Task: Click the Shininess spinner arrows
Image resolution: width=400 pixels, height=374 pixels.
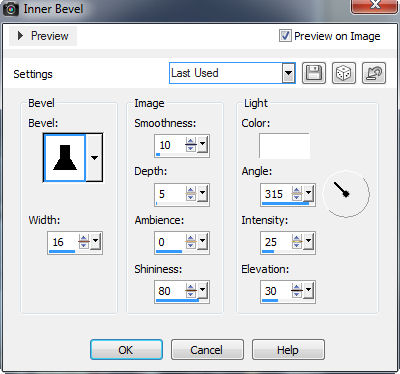Action: point(191,291)
